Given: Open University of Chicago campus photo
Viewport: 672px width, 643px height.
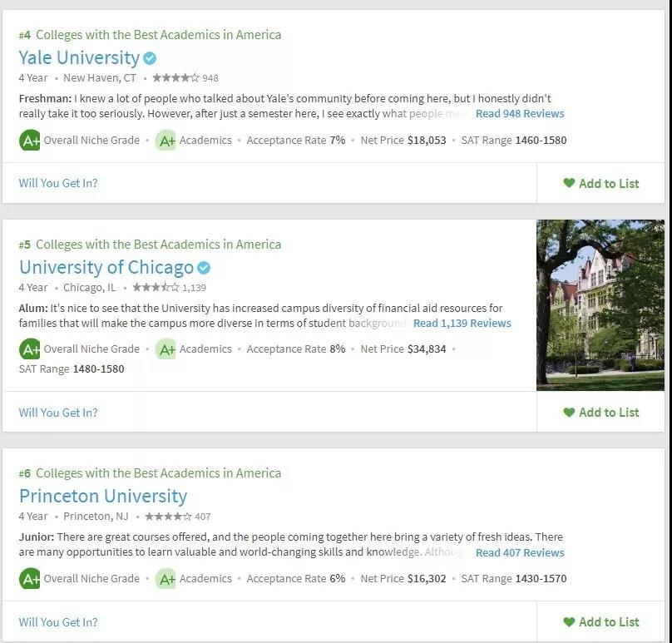Looking at the screenshot, I should (600, 305).
